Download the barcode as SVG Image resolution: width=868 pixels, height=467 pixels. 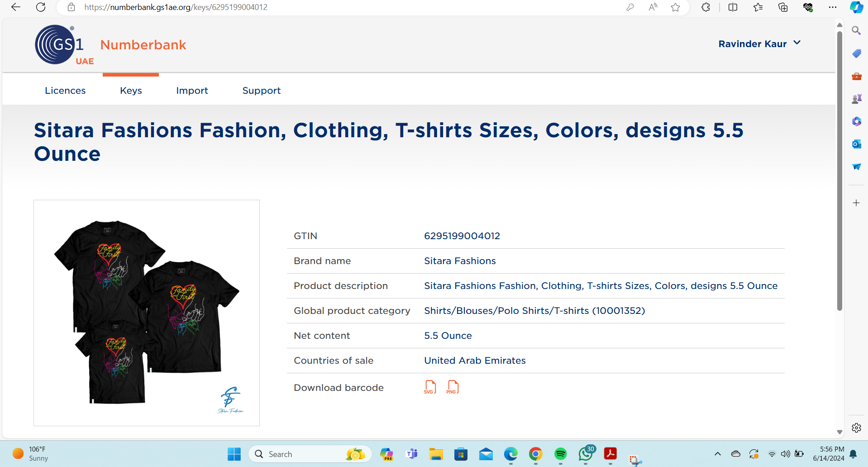(430, 387)
